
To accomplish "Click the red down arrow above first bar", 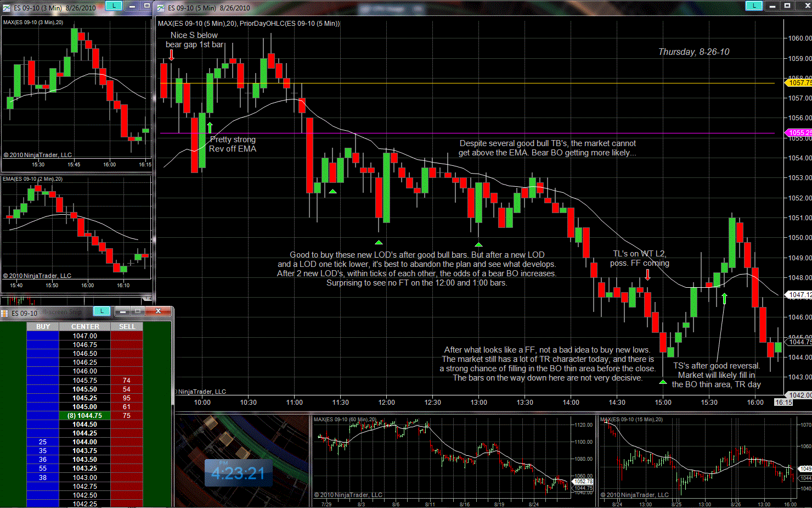I will [x=171, y=55].
